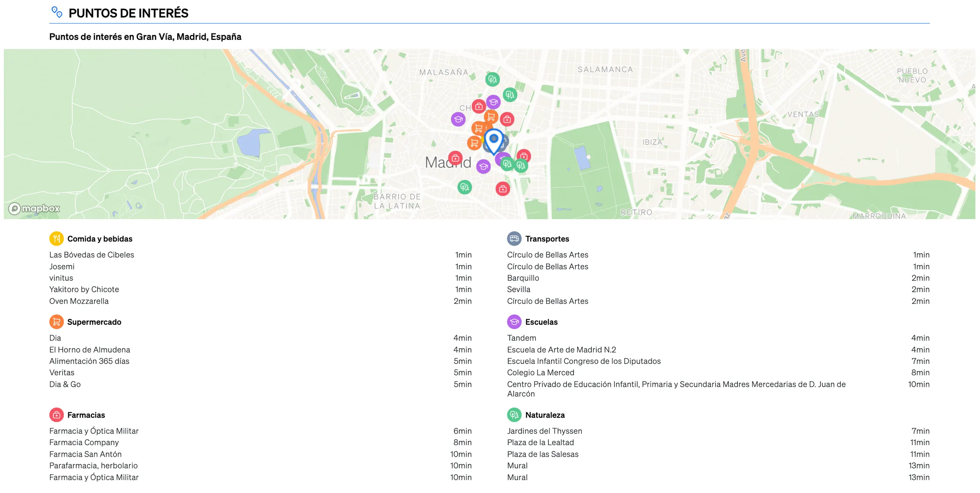
Task: Select the Josemi entry
Action: [x=260, y=267]
